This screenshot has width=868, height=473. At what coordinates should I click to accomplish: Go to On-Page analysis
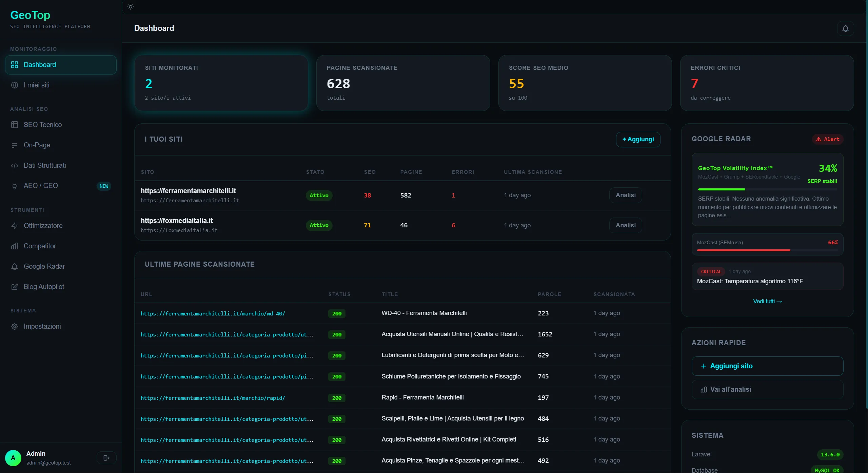(x=61, y=145)
